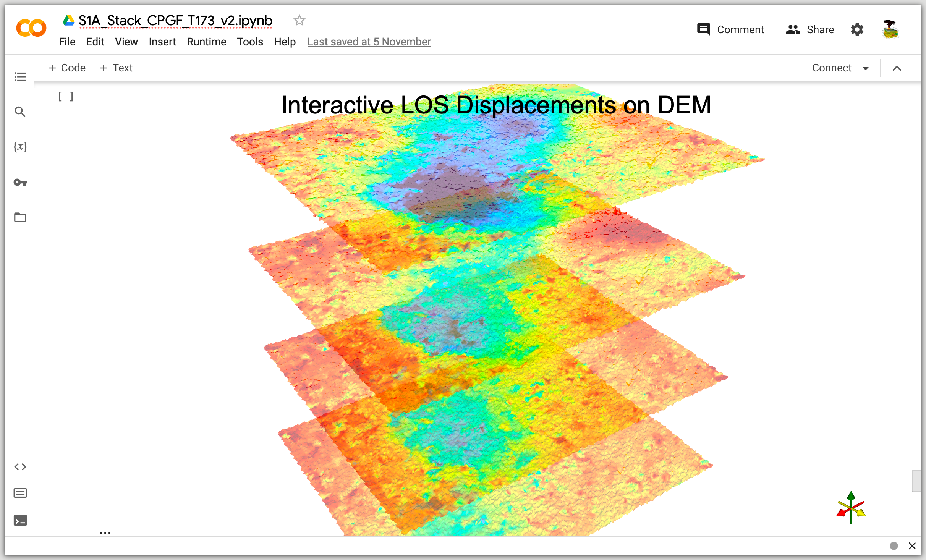Star the S1A_Stack_CPGF_T173_v2 notebook
The image size is (926, 560).
(x=299, y=20)
